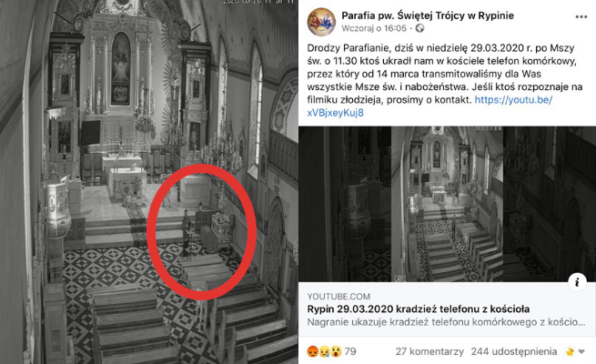Click the parish profile picture avatar
This screenshot has height=364, width=596.
[x=321, y=22]
